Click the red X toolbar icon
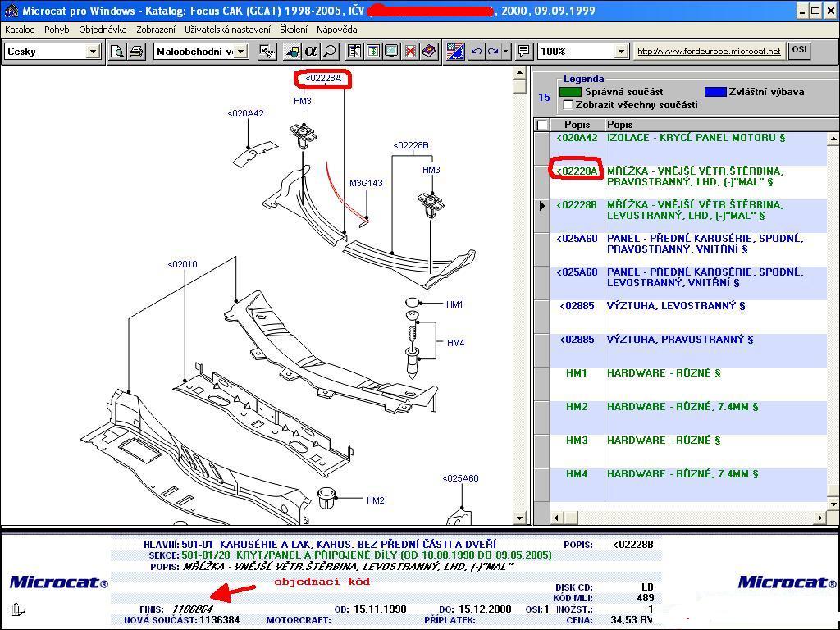Image resolution: width=840 pixels, height=630 pixels. pos(410,52)
